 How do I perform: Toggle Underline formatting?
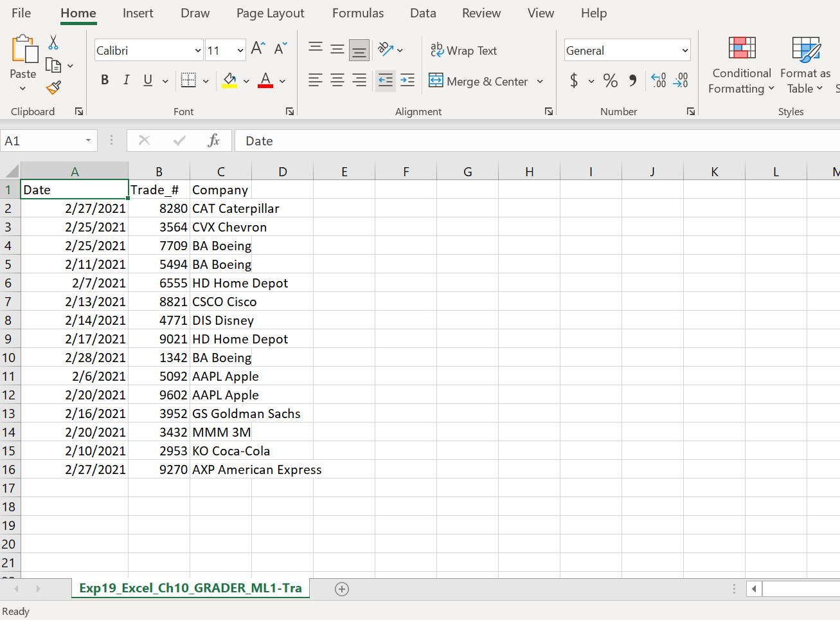pyautogui.click(x=148, y=80)
